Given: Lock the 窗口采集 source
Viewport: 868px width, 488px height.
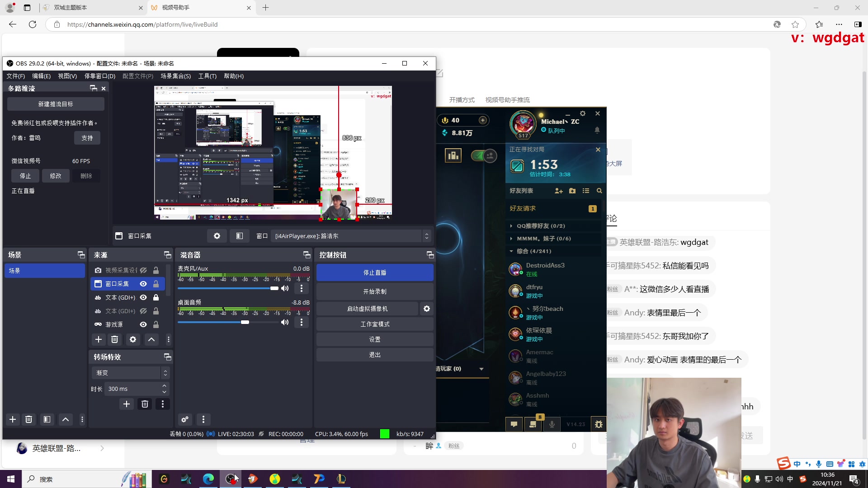Looking at the screenshot, I should point(156,284).
